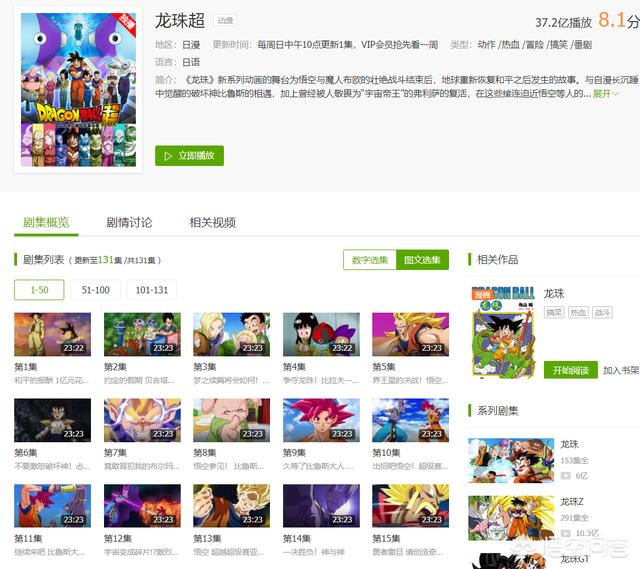Image resolution: width=640 pixels, height=569 pixels.
Task: Click 加入书架 link
Action: click(x=621, y=370)
